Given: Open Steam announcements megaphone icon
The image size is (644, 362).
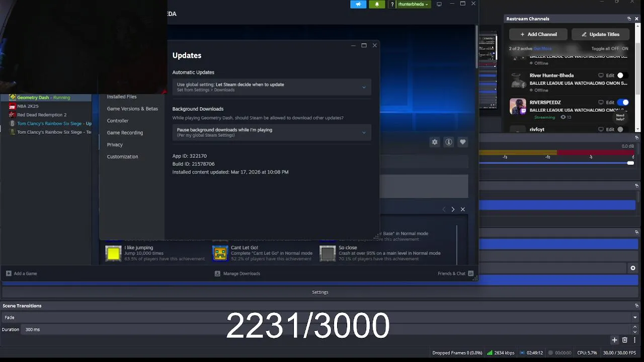Looking at the screenshot, I should pos(358,5).
